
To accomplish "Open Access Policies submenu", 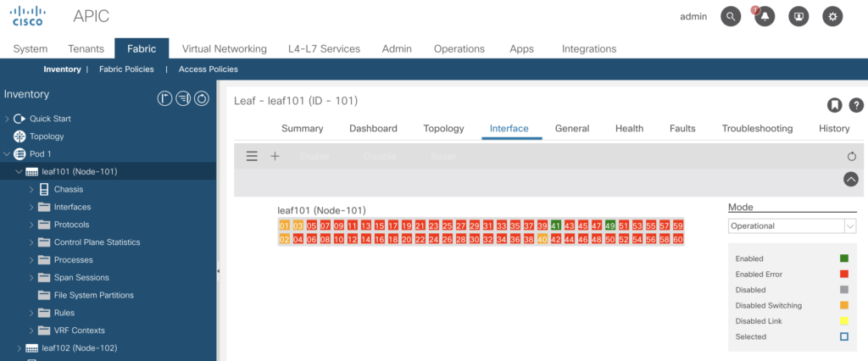I will [x=209, y=69].
